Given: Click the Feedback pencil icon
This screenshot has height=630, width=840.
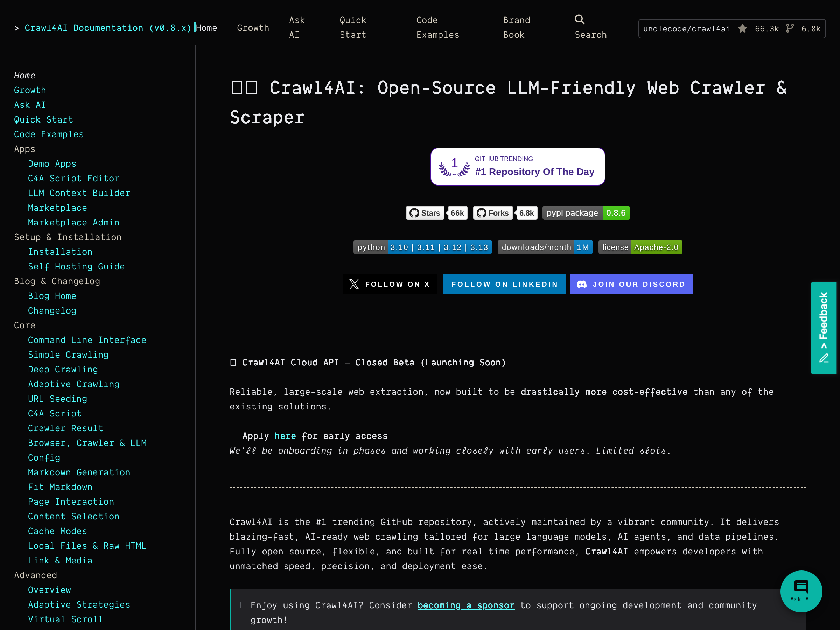Looking at the screenshot, I should (x=824, y=358).
